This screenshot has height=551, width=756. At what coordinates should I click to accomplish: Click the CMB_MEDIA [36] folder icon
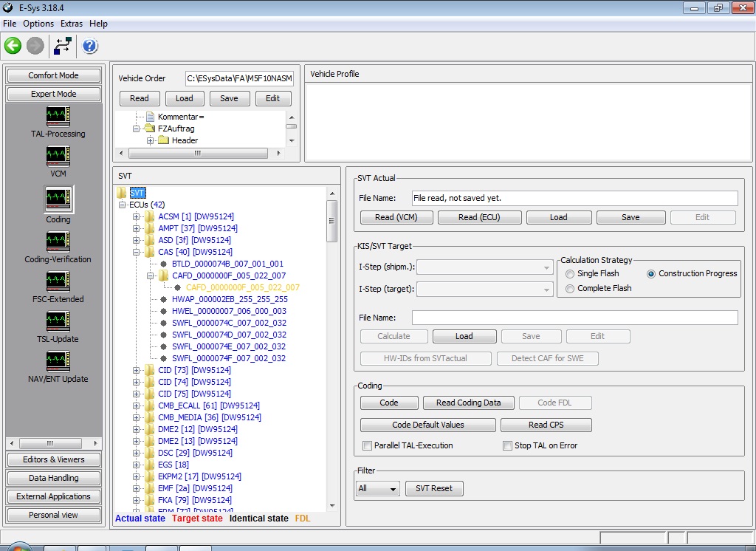(149, 417)
